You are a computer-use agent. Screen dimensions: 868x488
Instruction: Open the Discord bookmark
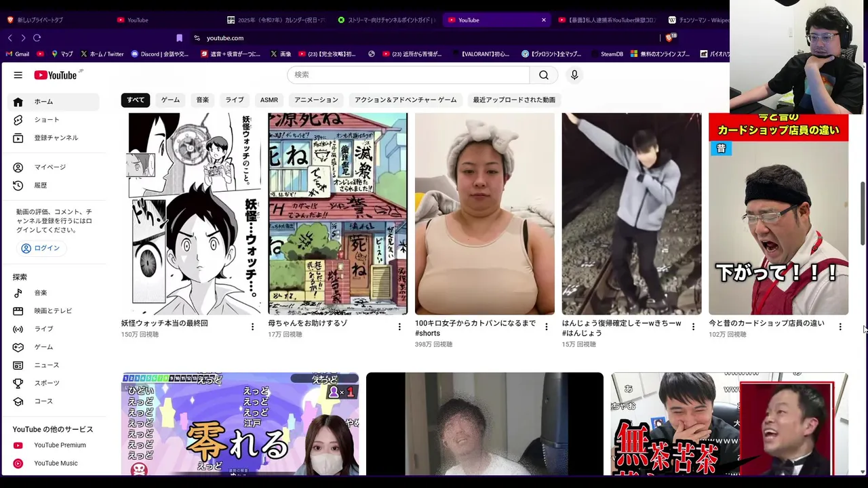(x=160, y=54)
